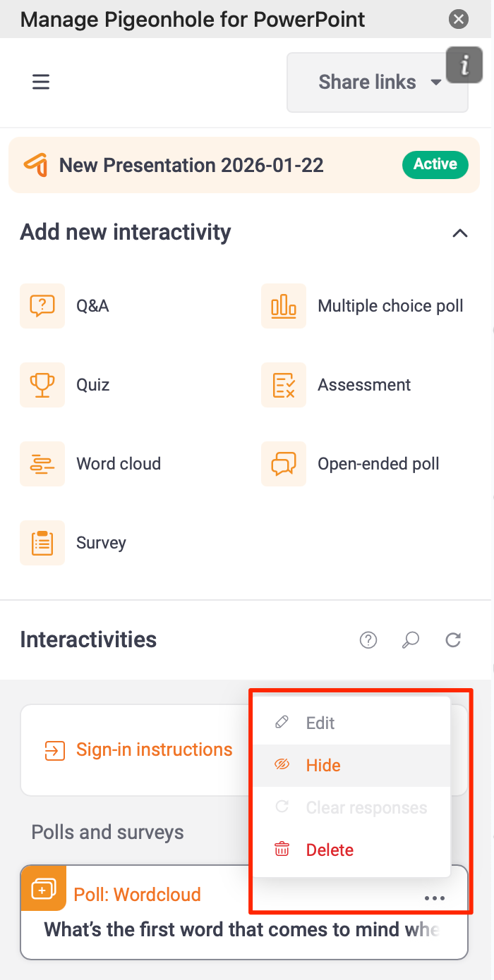
Task: Click the three-dot menu on Wordcloud poll
Action: (435, 898)
